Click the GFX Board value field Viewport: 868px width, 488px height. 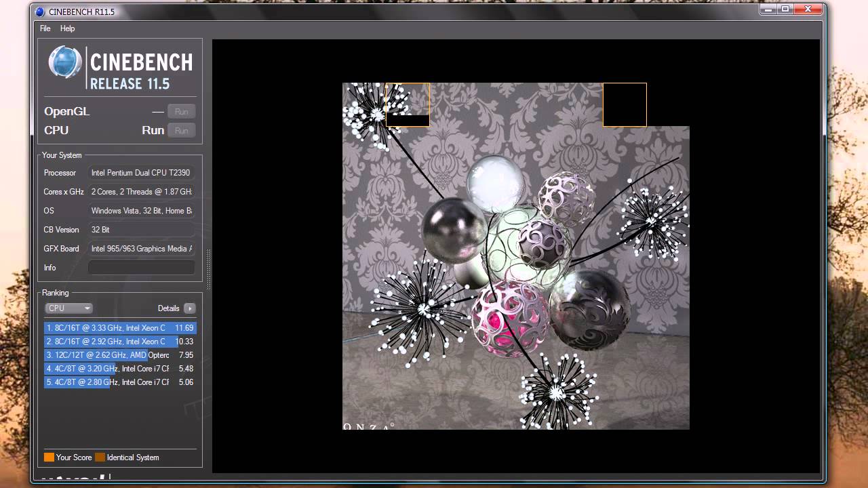pyautogui.click(x=142, y=249)
